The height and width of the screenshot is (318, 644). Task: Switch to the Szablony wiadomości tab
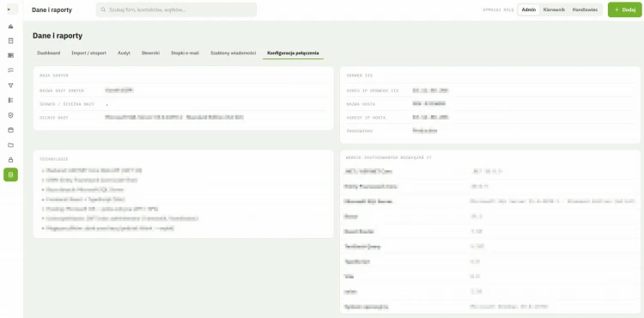233,53
